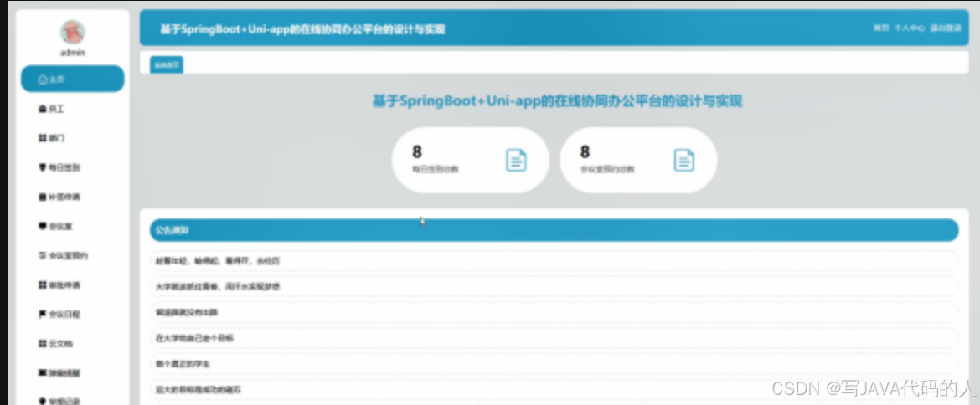The image size is (980, 405).
Task: Open the 会议室 sidebar menu item
Action: [x=73, y=226]
